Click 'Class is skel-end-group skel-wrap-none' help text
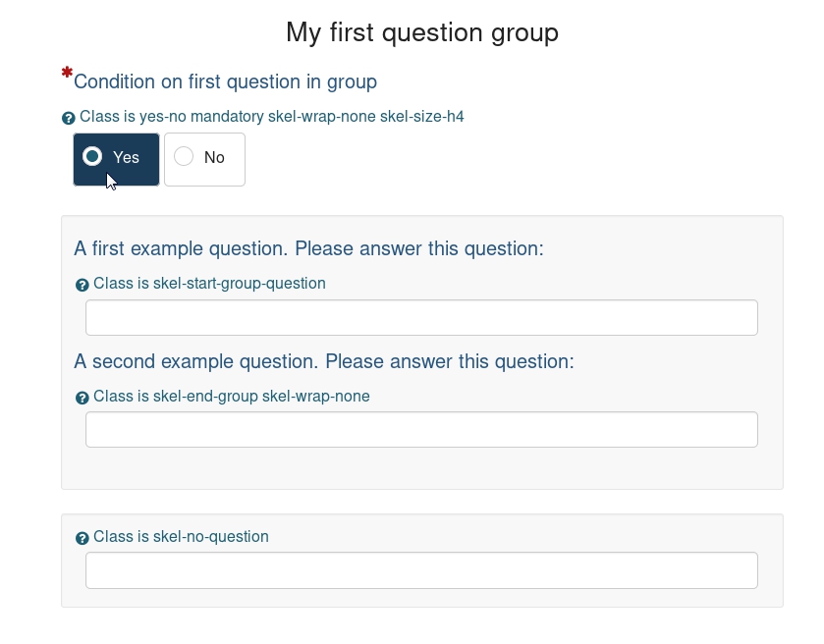The width and height of the screenshot is (824, 644). [232, 397]
